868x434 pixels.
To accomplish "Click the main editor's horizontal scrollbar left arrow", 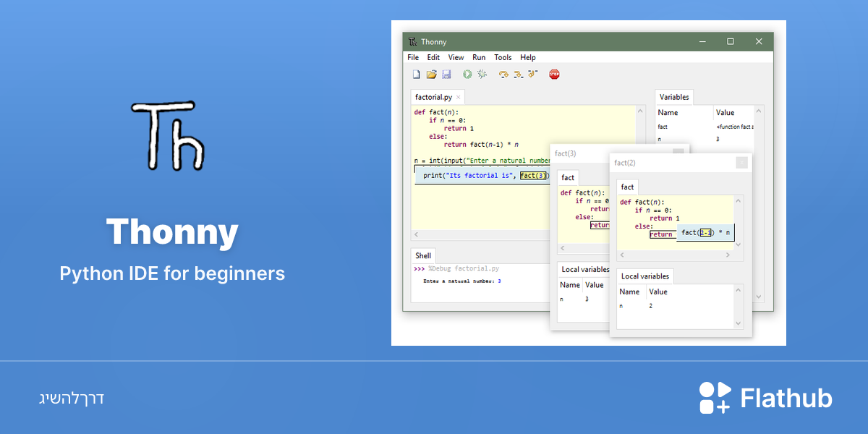I will 415,234.
